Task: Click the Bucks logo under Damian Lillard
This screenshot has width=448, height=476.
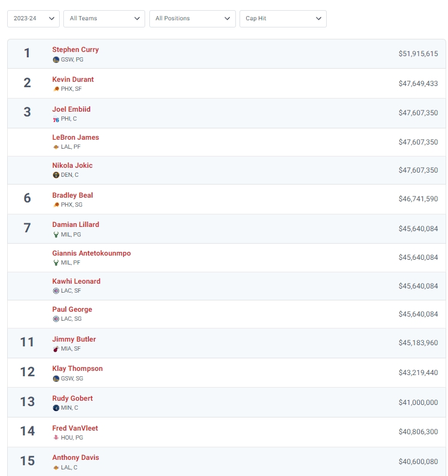Action: click(x=56, y=235)
